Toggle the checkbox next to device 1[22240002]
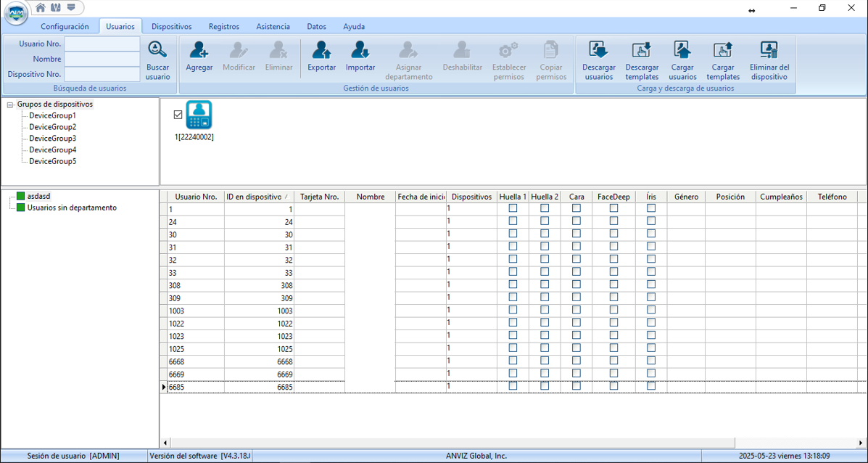The image size is (868, 463). 178,115
